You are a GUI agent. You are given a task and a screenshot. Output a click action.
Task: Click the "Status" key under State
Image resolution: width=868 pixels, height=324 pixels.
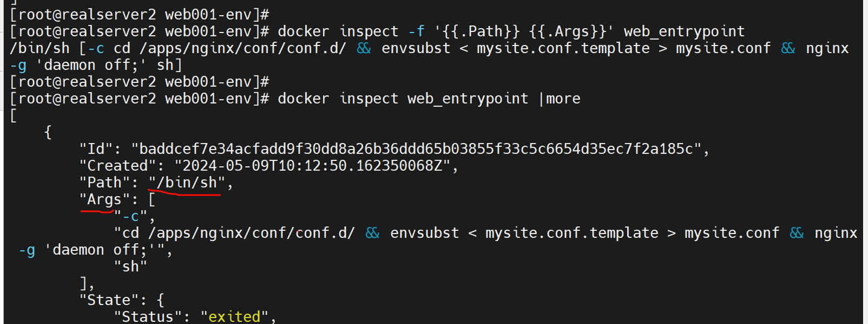point(147,316)
